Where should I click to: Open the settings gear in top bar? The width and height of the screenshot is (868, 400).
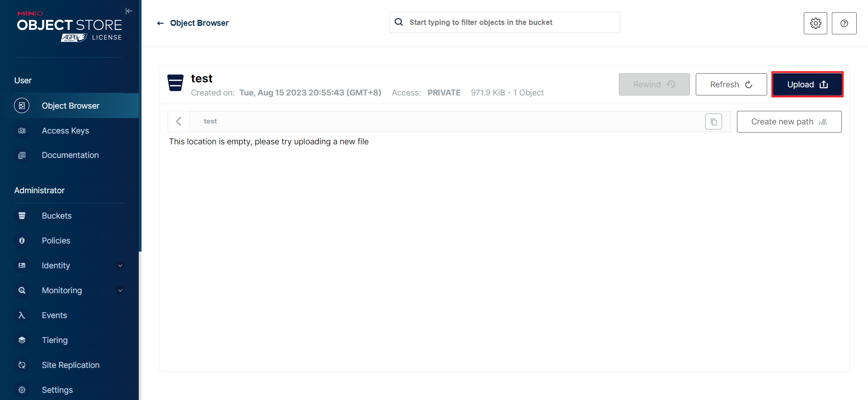(x=815, y=23)
